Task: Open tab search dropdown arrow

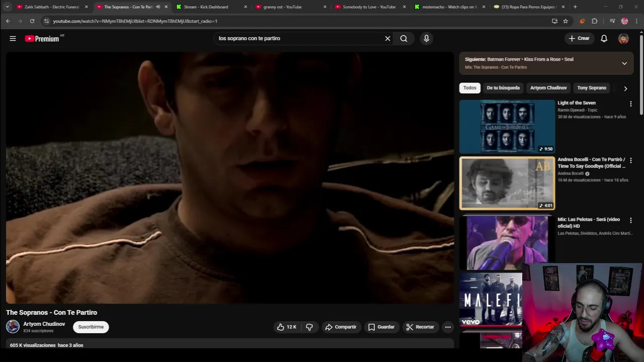Action: (7, 7)
